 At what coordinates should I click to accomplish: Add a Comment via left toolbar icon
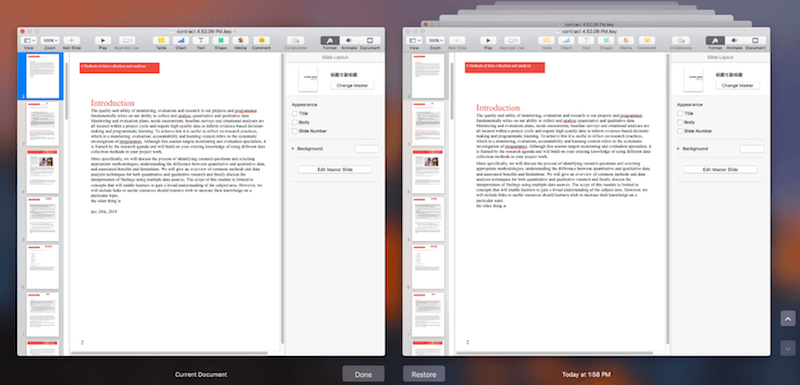261,40
